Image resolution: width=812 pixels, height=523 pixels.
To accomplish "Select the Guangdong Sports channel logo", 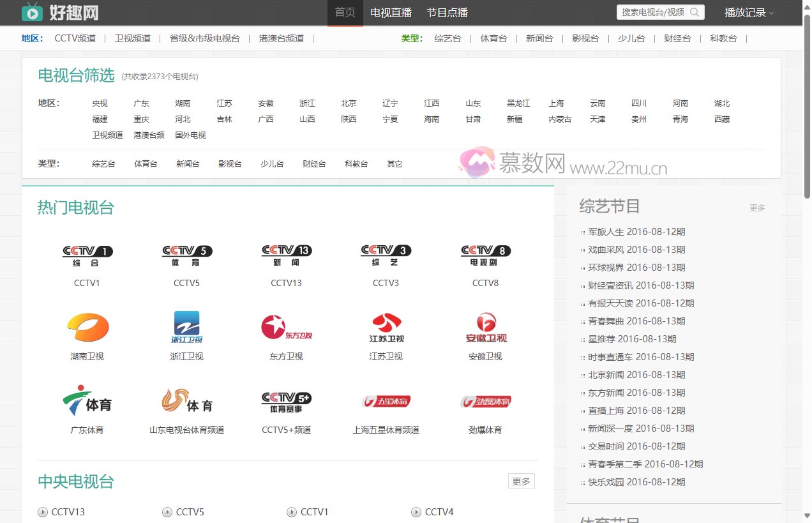I will 87,400.
